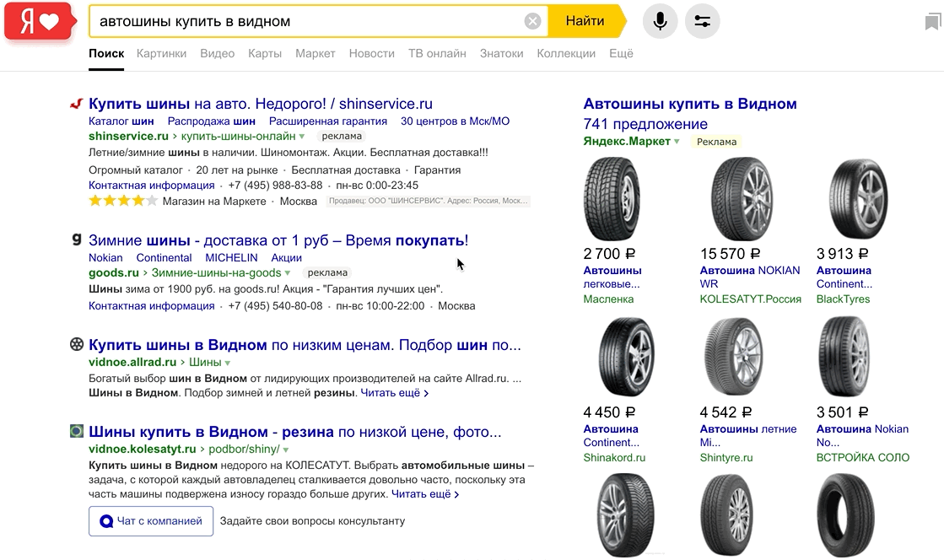Expand the Ещё menu
The width and height of the screenshot is (944, 560).
[621, 54]
